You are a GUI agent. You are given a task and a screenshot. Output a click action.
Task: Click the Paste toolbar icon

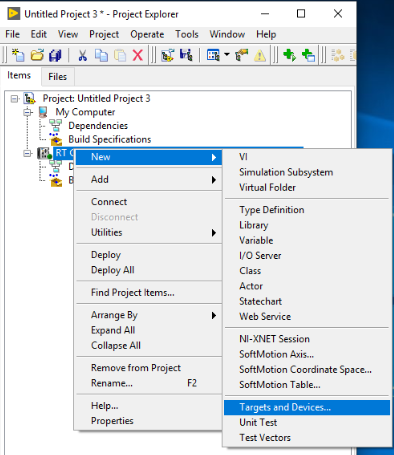pyautogui.click(x=120, y=55)
